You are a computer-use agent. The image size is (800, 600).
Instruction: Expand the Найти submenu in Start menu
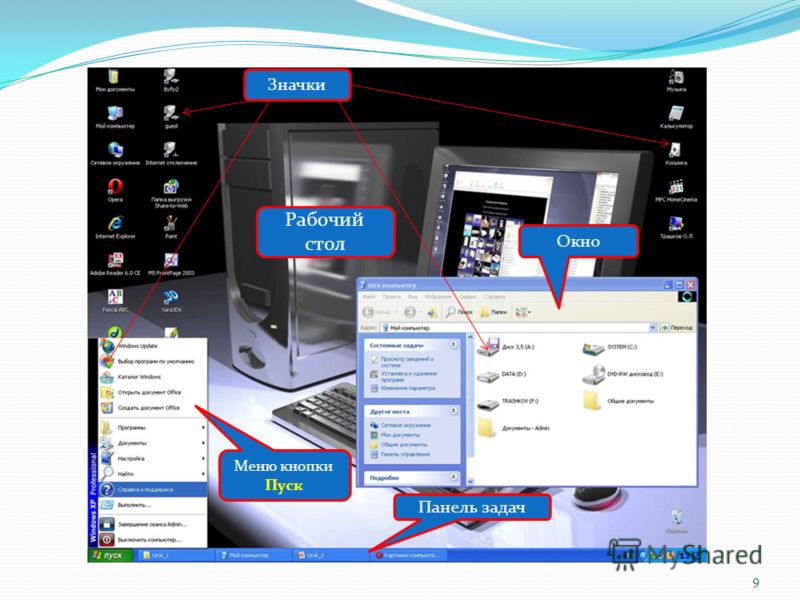tap(153, 473)
